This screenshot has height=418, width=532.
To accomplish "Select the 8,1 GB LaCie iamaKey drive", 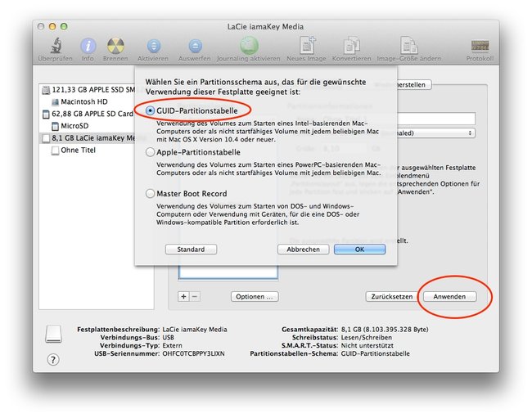I will point(88,138).
